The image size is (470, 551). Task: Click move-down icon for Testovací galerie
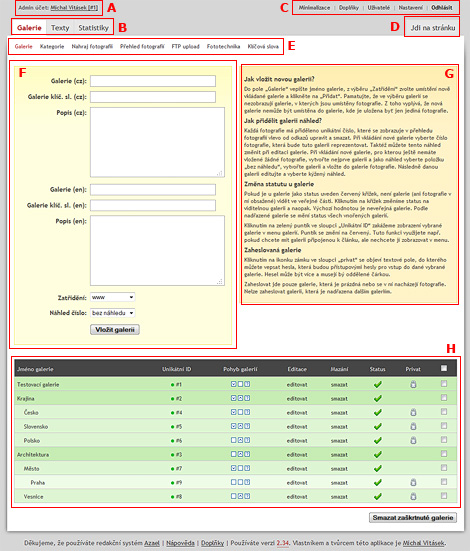coord(233,384)
